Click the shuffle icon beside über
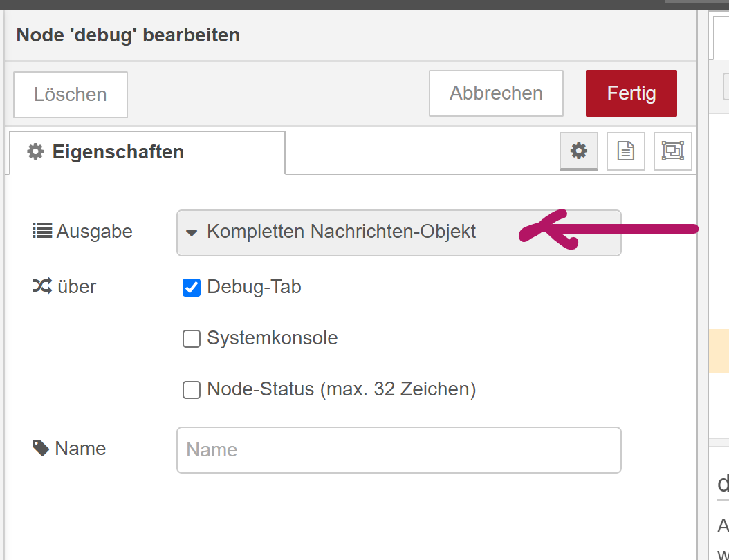Viewport: 729px width, 560px height. pos(42,286)
